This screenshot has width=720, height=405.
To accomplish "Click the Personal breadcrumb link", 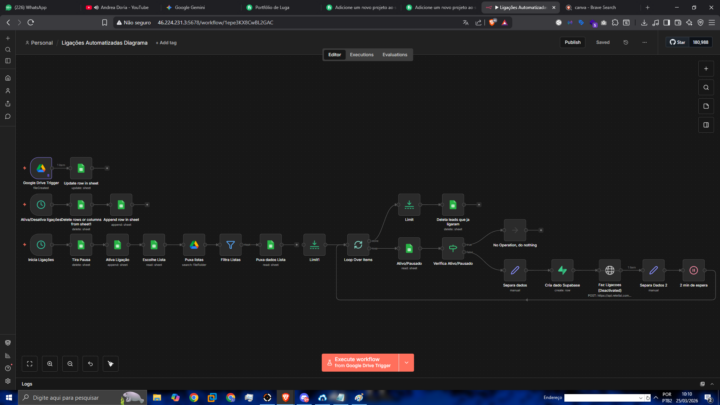I will tap(40, 43).
